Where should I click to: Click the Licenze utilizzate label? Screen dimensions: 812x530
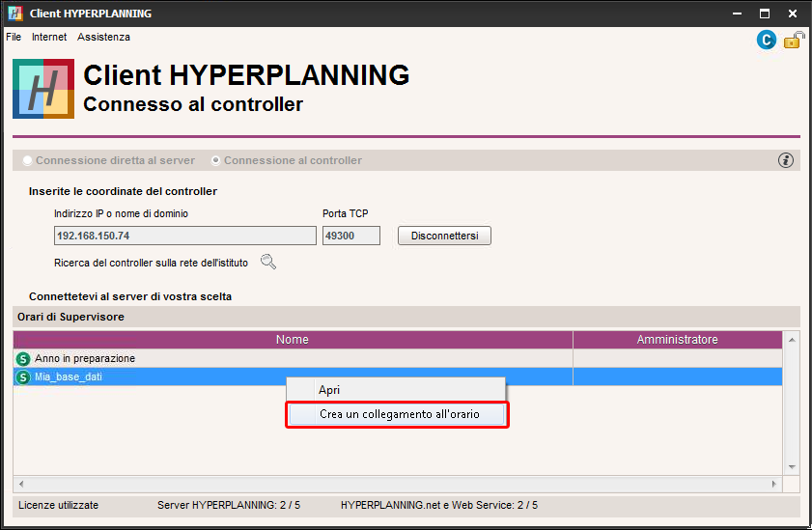pyautogui.click(x=59, y=505)
